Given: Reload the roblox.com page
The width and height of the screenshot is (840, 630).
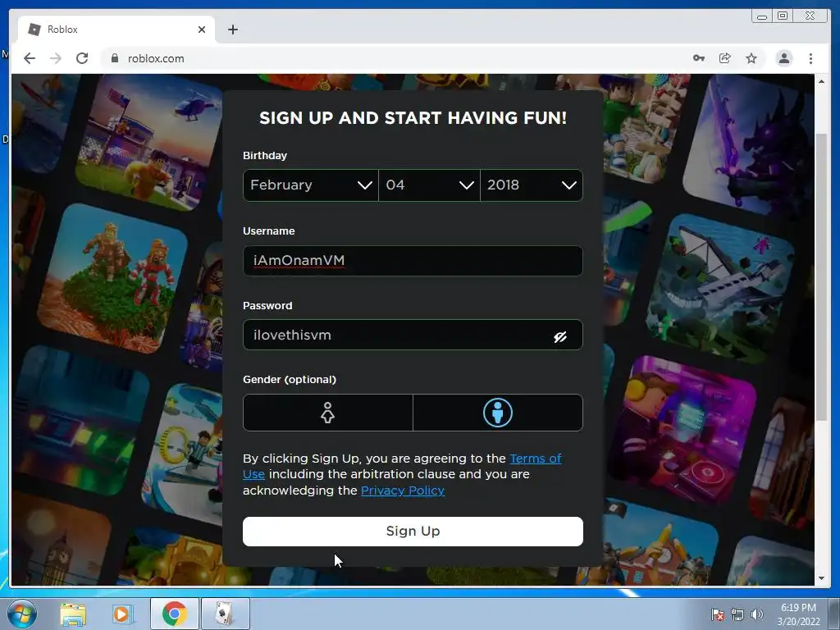Looking at the screenshot, I should (x=82, y=58).
